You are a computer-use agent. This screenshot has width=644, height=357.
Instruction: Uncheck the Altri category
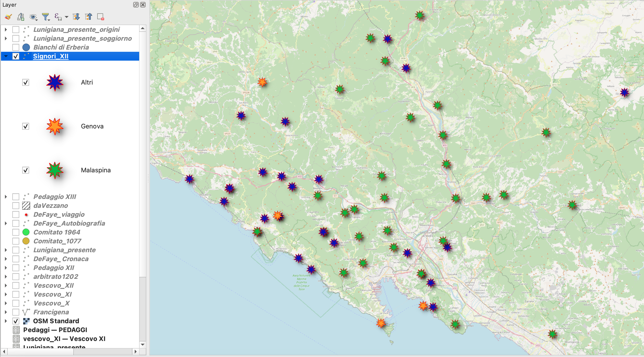(x=25, y=82)
